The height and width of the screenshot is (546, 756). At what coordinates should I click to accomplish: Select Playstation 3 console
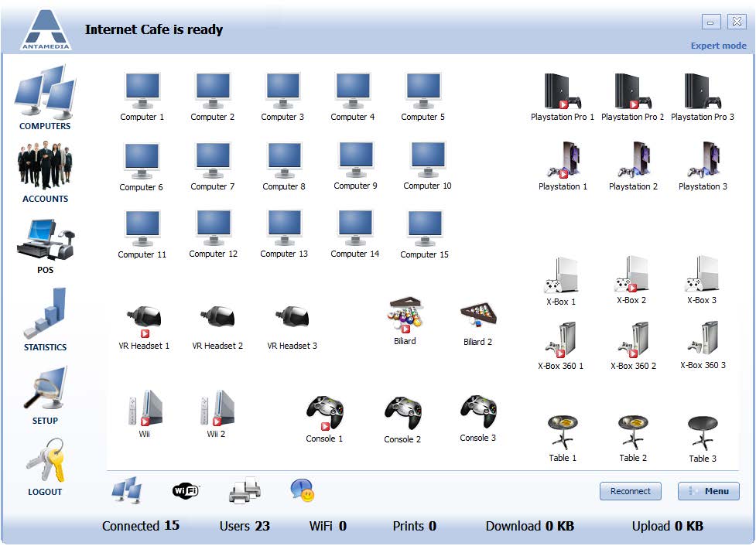(703, 166)
